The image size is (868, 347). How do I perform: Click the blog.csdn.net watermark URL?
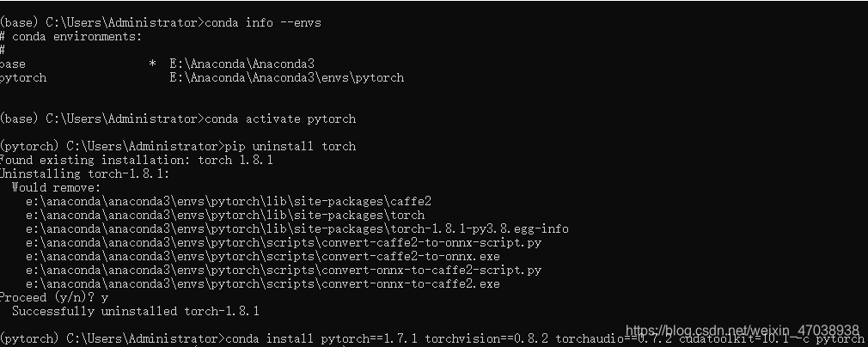click(x=742, y=329)
